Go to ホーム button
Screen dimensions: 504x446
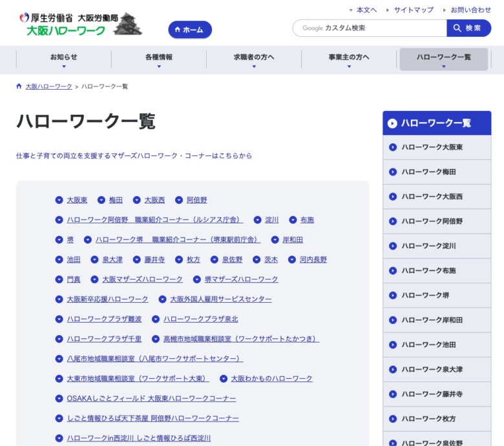tap(190, 30)
